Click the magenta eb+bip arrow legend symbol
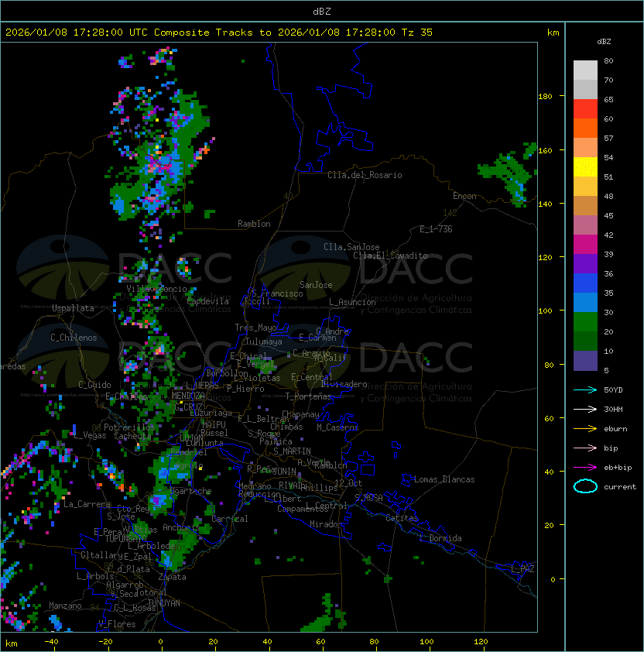 585,468
